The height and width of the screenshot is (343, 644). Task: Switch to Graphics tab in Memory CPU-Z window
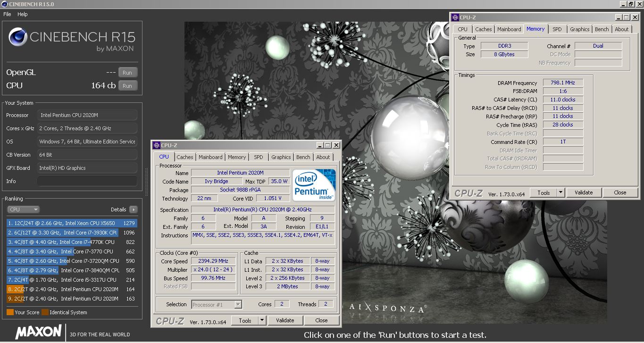pyautogui.click(x=580, y=29)
